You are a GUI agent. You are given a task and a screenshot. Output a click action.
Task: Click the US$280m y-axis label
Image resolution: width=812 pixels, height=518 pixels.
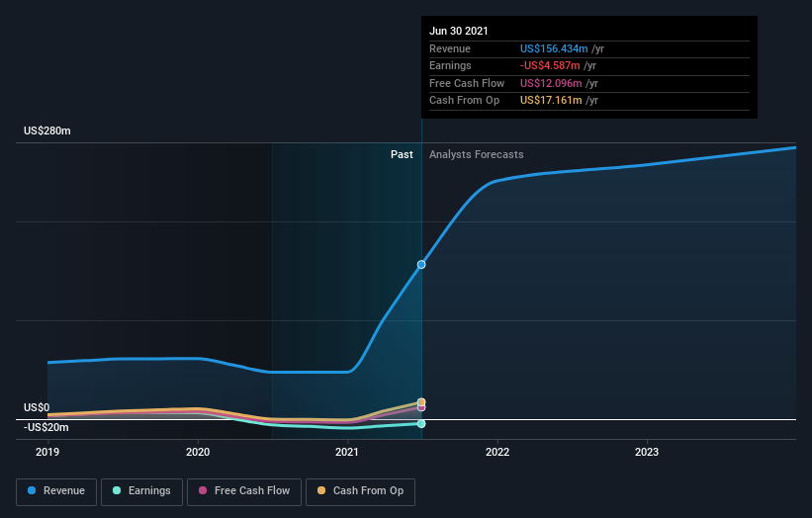(47, 130)
